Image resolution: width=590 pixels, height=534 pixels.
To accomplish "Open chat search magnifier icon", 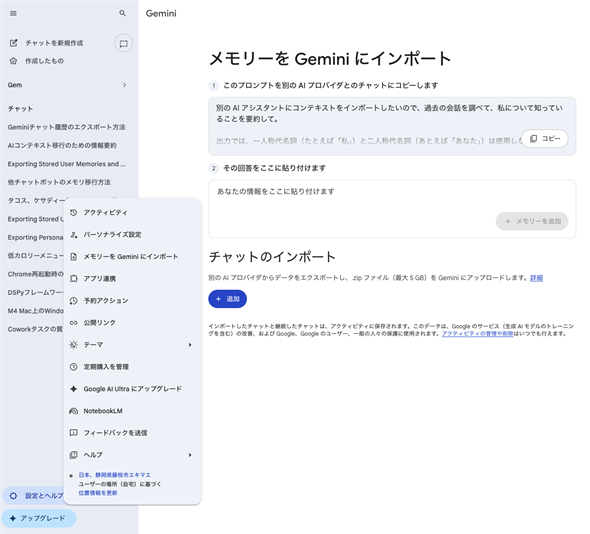I will (x=123, y=13).
